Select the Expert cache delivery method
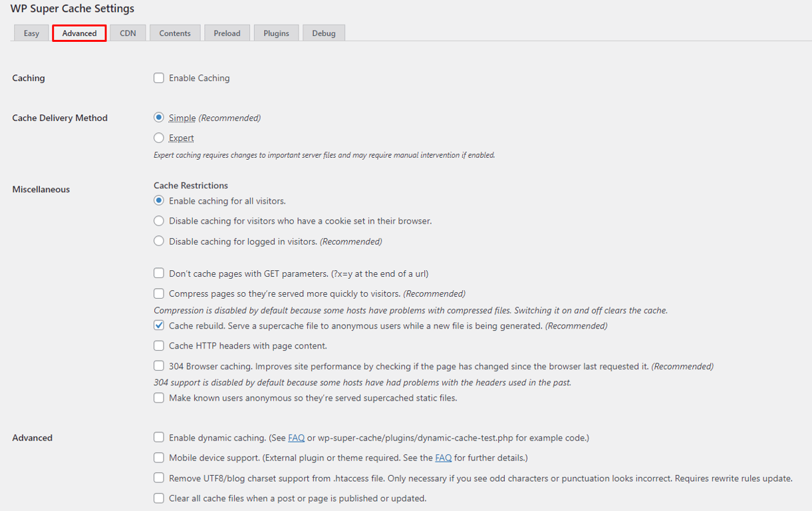Viewport: 812px width, 511px height. tap(158, 138)
